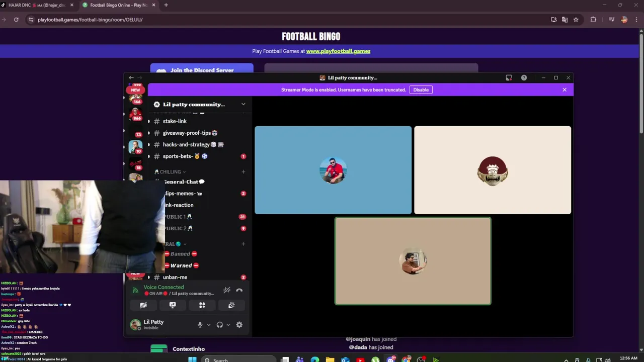
Task: Open Discord user settings gear
Action: [x=239, y=325]
